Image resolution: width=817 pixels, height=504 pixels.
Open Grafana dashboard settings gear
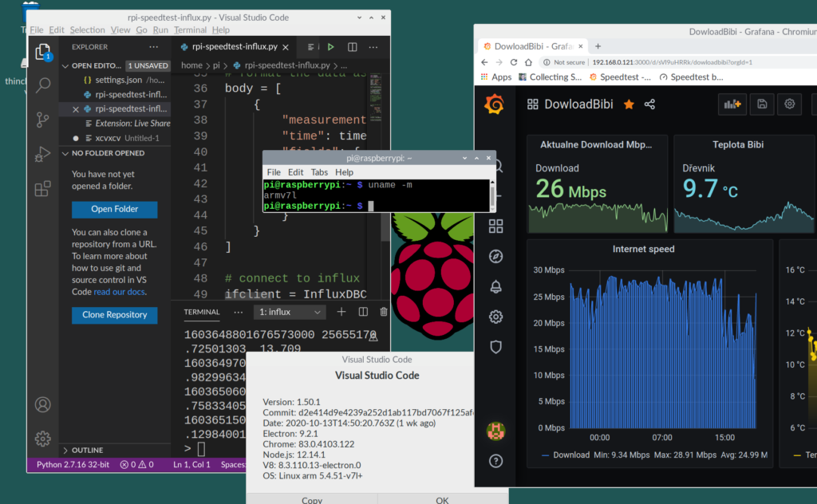click(789, 104)
